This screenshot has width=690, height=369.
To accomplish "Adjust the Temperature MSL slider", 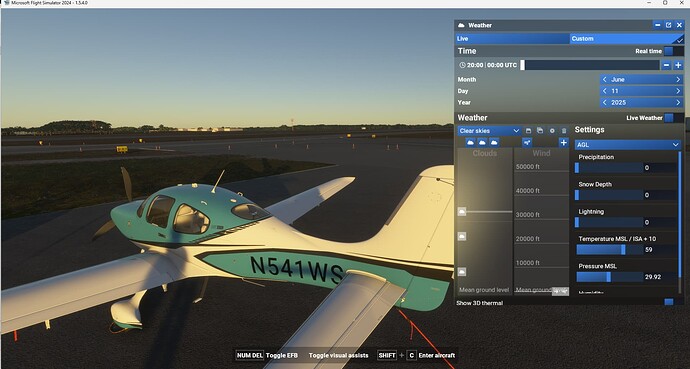I will coord(609,250).
